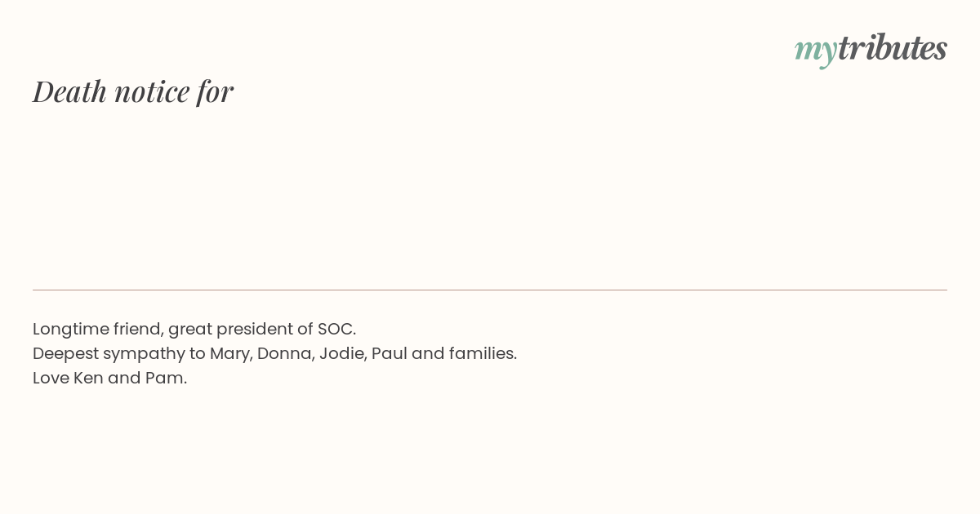Click the name 'Mary' in message

(230, 354)
